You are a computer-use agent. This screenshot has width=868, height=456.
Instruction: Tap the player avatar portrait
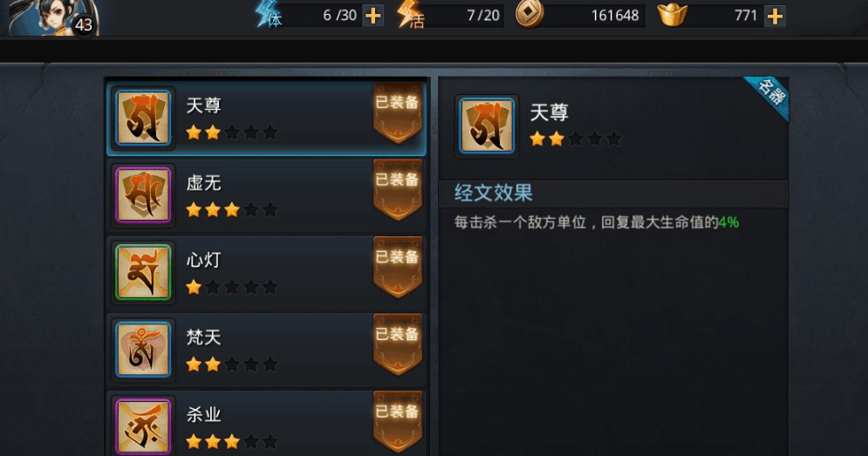tap(54, 17)
